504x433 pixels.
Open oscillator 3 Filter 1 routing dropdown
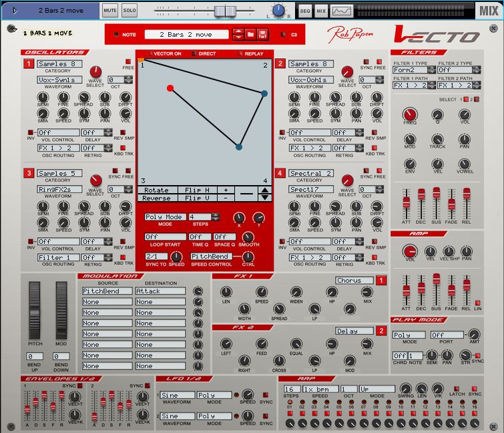(58, 257)
